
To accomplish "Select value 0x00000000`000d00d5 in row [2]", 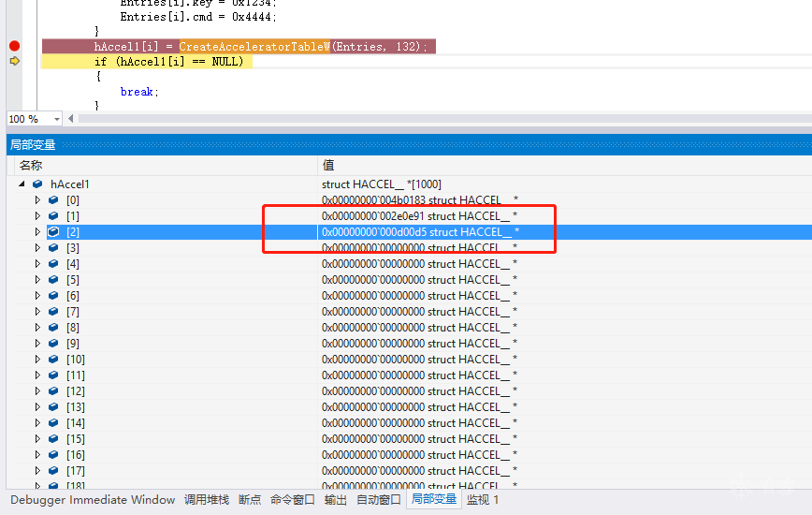I will click(374, 231).
